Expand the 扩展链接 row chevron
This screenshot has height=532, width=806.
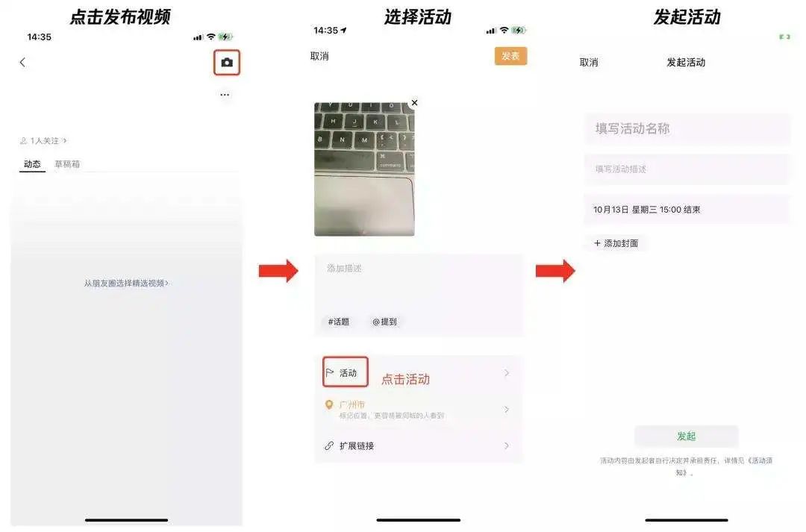pyautogui.click(x=507, y=445)
